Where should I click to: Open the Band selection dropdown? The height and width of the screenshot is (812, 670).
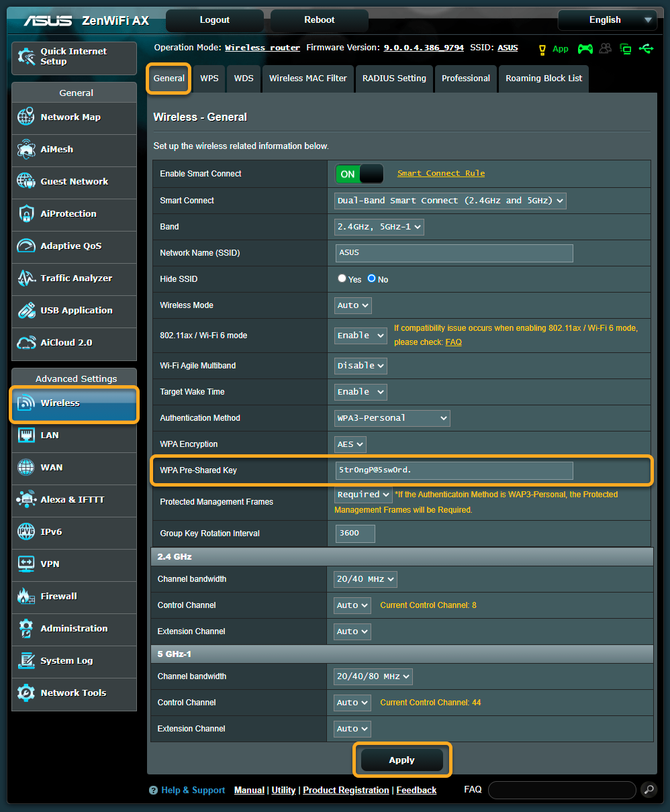point(379,227)
